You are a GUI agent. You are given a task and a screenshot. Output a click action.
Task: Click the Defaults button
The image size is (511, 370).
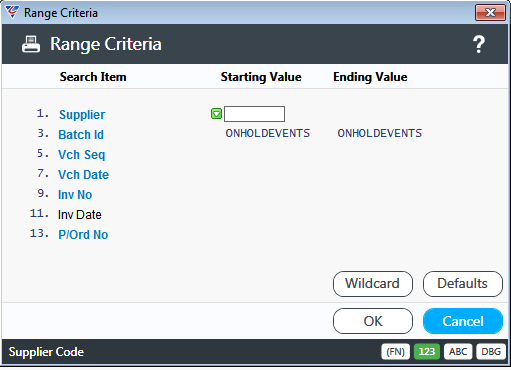tap(463, 284)
